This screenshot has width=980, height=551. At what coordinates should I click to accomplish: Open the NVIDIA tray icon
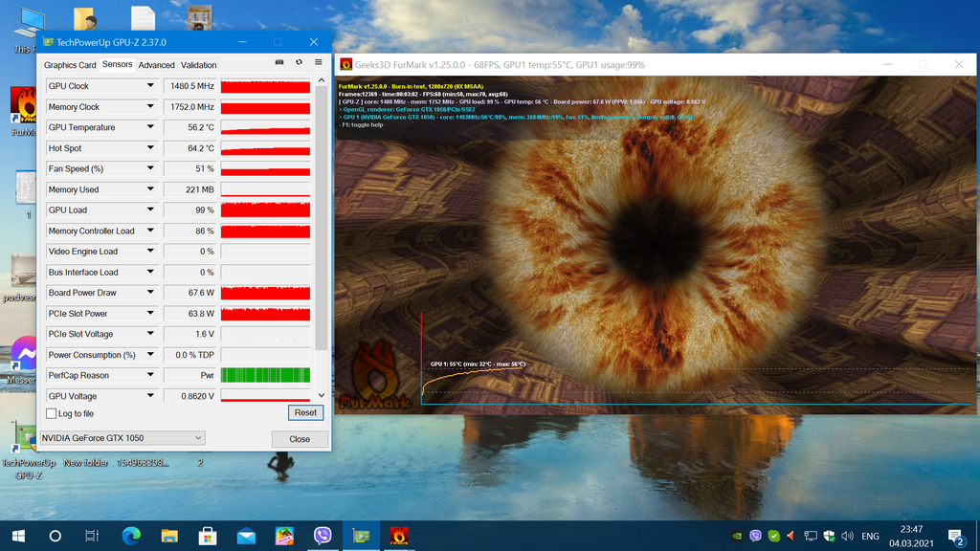tap(737, 536)
